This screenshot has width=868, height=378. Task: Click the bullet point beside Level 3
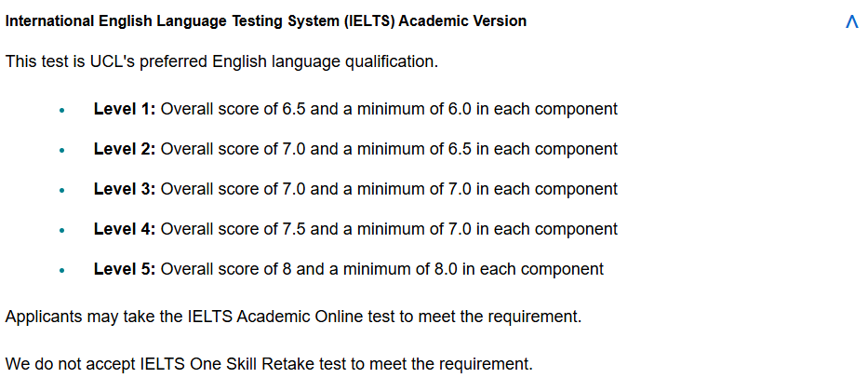coord(62,190)
